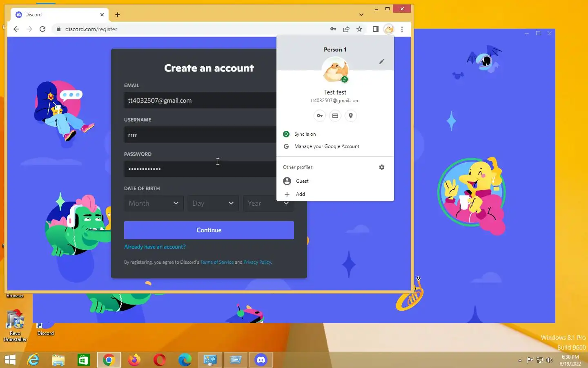Open the saved passwords key icon in address bar
The image size is (588, 368).
333,29
